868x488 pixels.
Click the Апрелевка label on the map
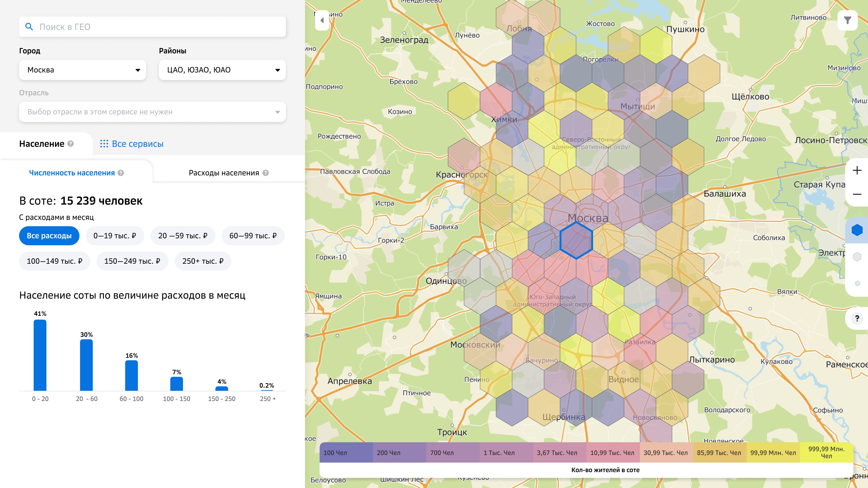click(350, 381)
